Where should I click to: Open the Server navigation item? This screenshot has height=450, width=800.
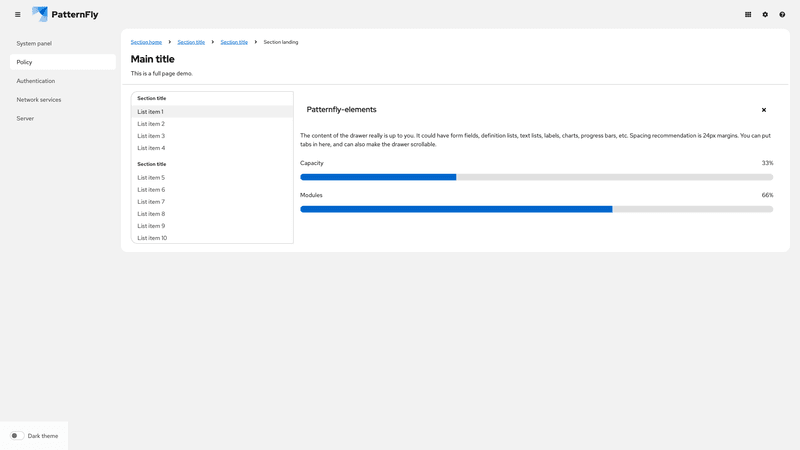coord(25,118)
